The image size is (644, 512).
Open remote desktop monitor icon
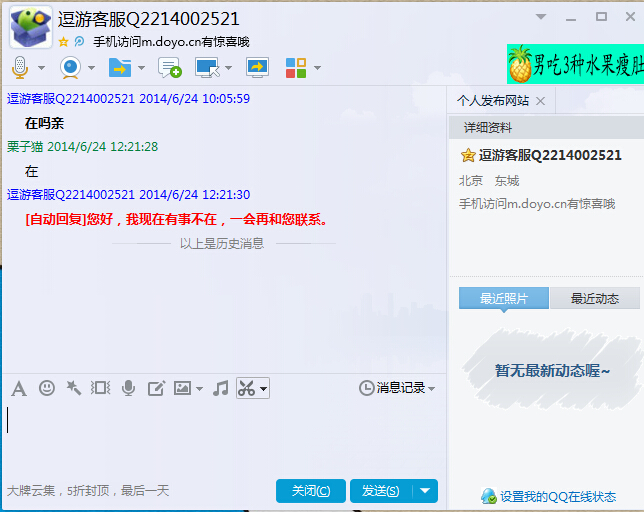[207, 67]
